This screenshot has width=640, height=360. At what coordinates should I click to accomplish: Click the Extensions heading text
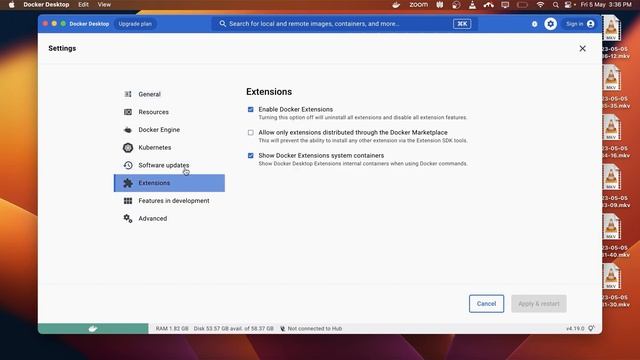coord(269,92)
